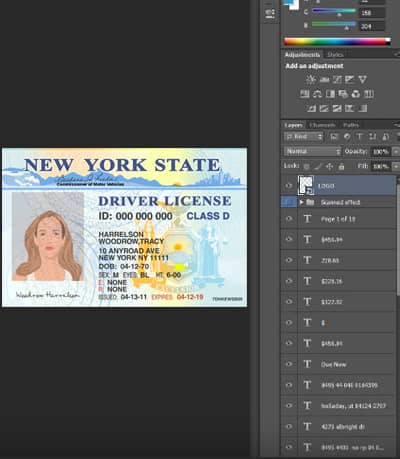The image size is (400, 459).
Task: Select the Page 1 of 19 layer name
Action: click(338, 219)
